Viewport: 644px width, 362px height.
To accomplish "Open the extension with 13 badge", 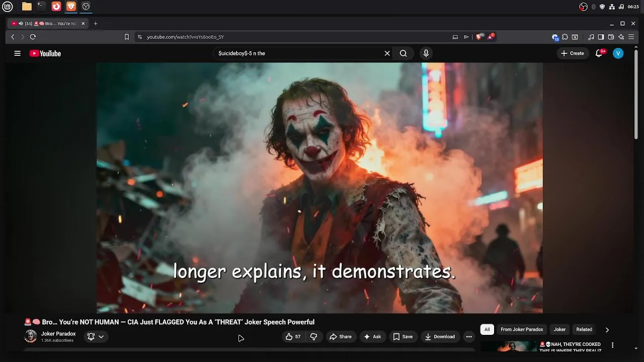I will (555, 37).
